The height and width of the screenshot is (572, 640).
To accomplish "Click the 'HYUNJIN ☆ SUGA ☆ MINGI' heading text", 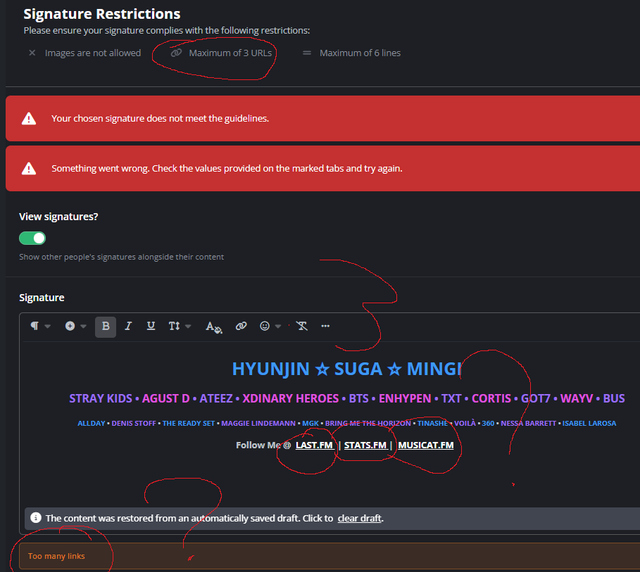I will [x=347, y=369].
